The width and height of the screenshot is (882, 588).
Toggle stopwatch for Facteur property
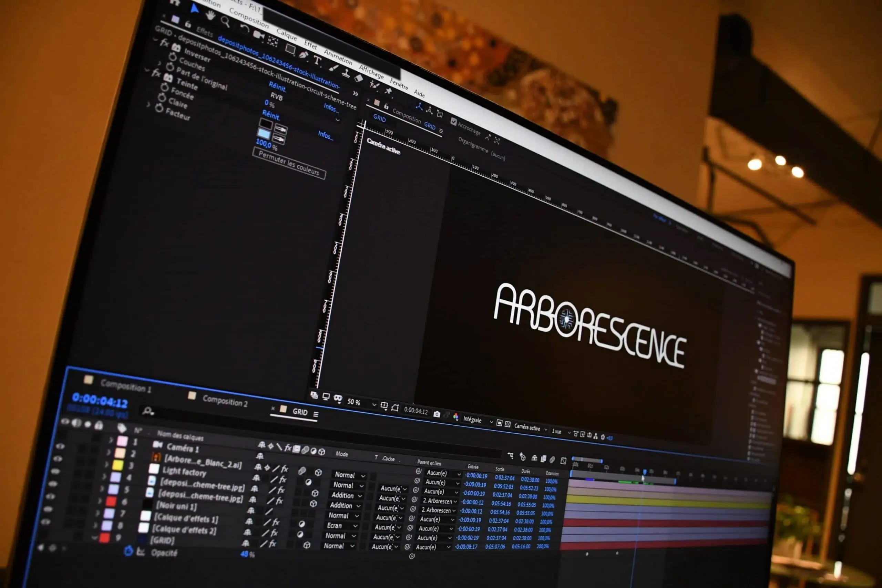(159, 108)
